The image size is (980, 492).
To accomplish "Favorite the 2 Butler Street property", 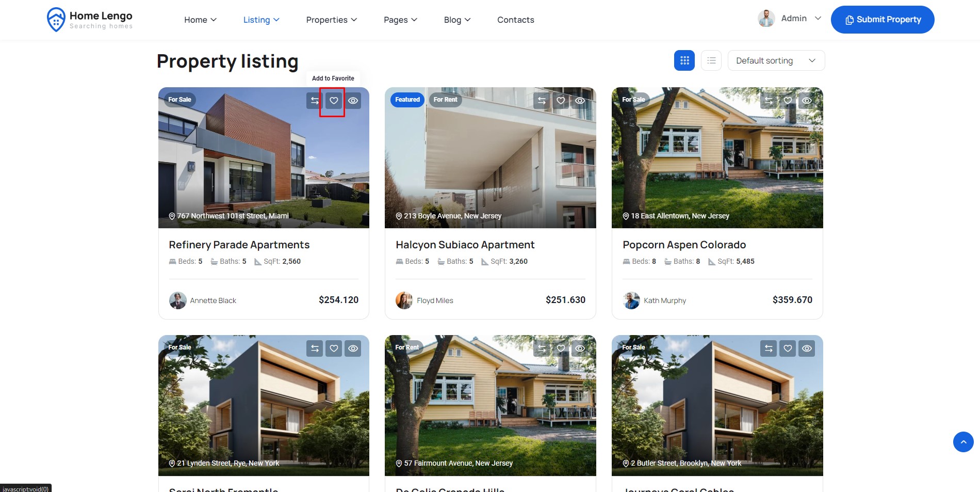I will [788, 348].
